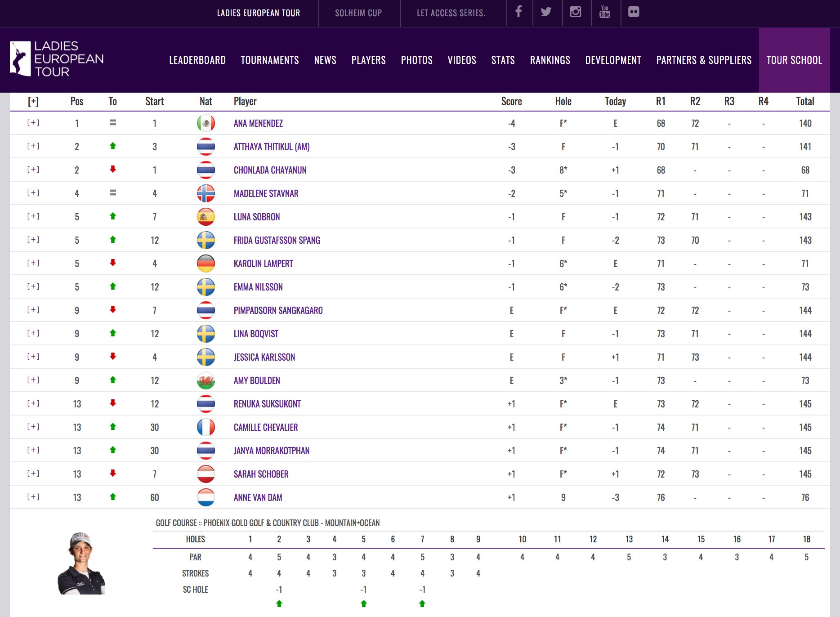The image size is (840, 617).
Task: Click red down arrow in Chonlada Chayanun row
Action: 113,169
